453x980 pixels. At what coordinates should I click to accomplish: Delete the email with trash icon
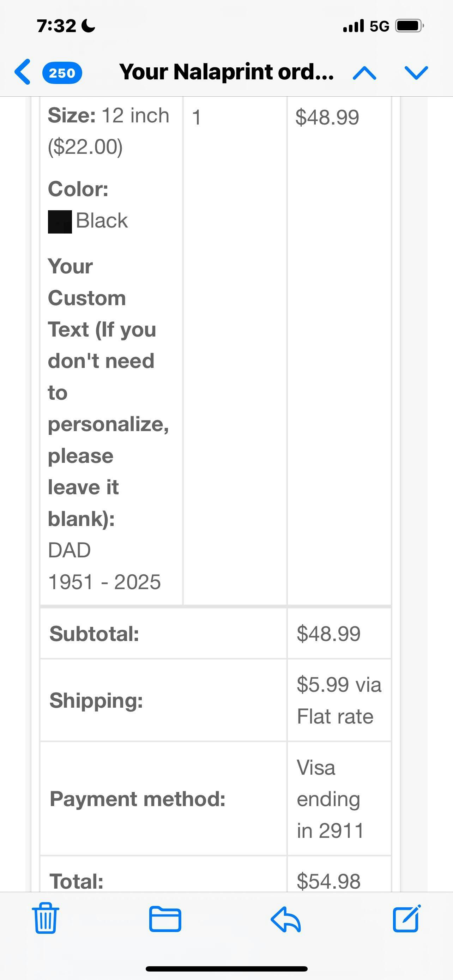point(46,918)
